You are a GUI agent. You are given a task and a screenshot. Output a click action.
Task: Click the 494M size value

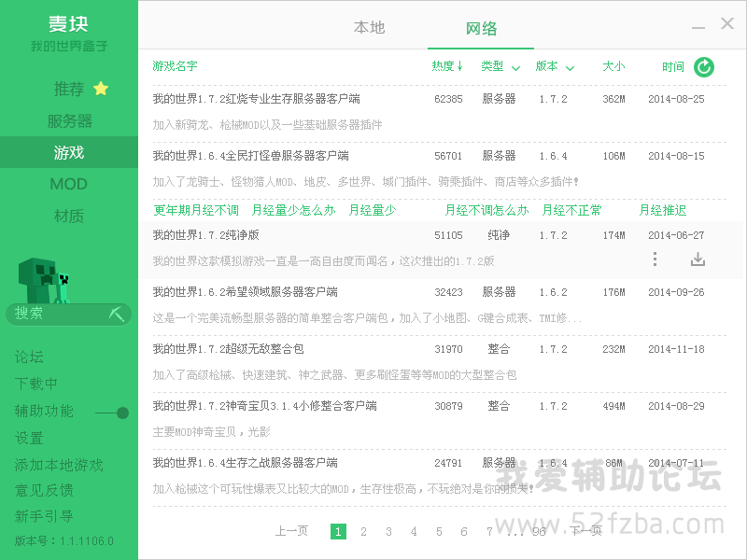tap(613, 406)
